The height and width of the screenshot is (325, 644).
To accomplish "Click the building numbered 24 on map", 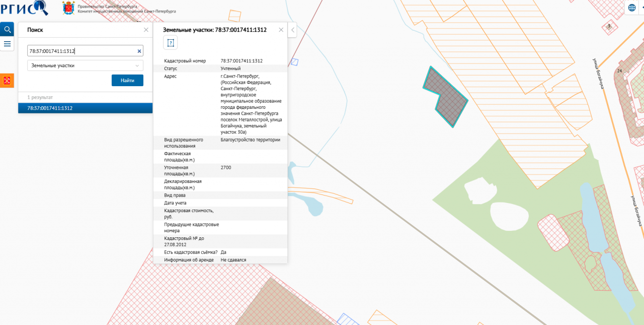I will click(624, 86).
